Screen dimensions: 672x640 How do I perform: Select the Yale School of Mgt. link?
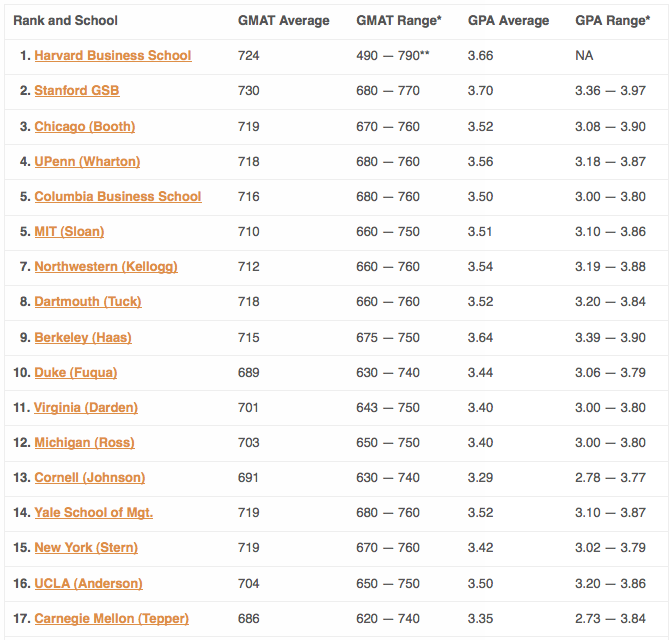[x=93, y=513]
